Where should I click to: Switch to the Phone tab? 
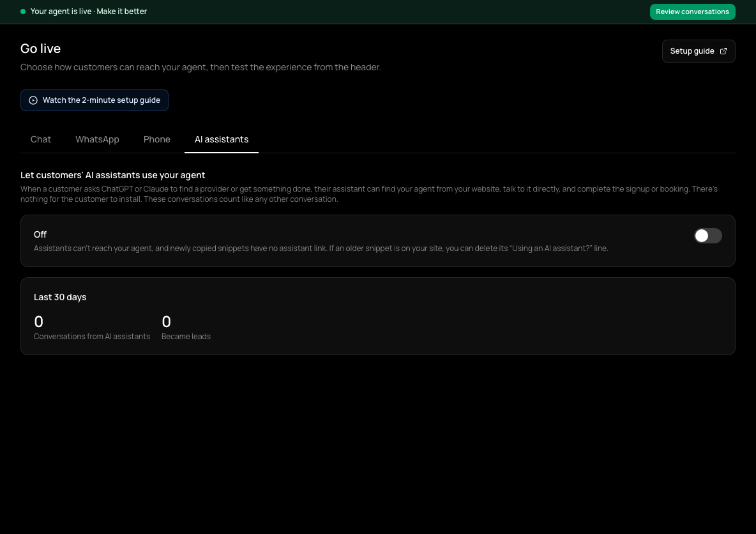[156, 139]
